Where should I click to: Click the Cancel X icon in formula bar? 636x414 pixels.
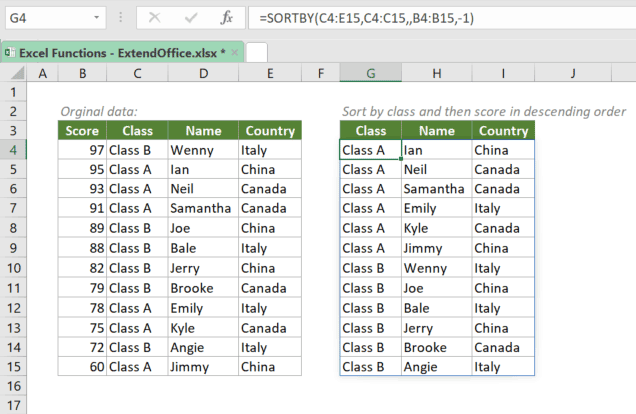pyautogui.click(x=153, y=19)
